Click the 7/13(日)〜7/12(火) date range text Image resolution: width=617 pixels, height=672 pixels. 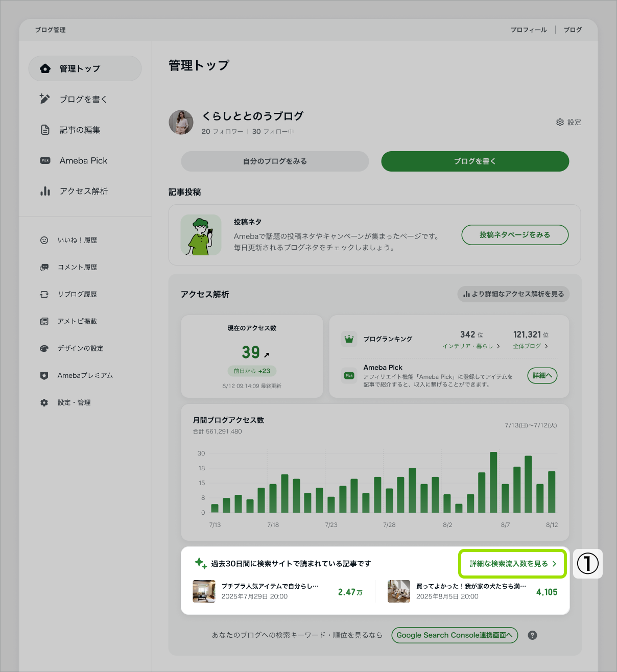[531, 425]
